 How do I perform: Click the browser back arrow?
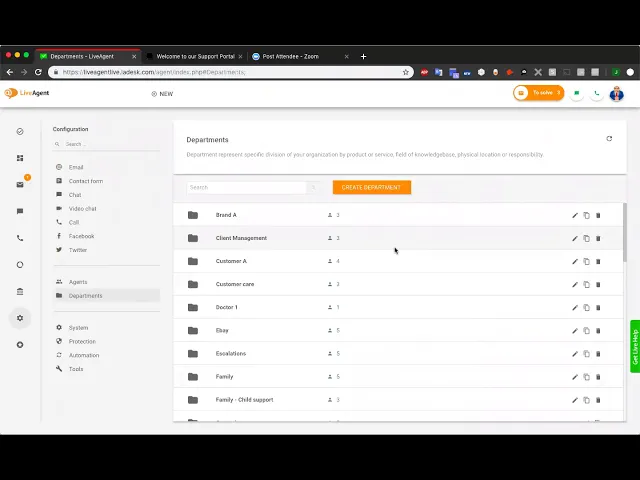coord(10,72)
